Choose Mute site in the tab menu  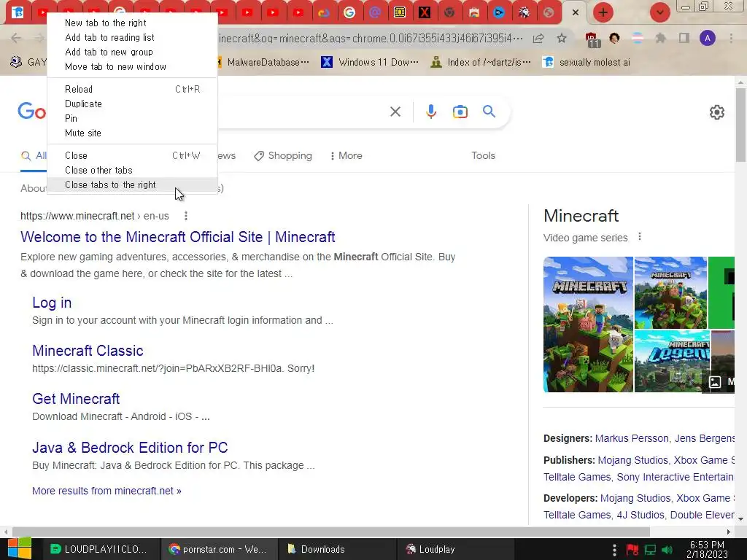pos(132,133)
